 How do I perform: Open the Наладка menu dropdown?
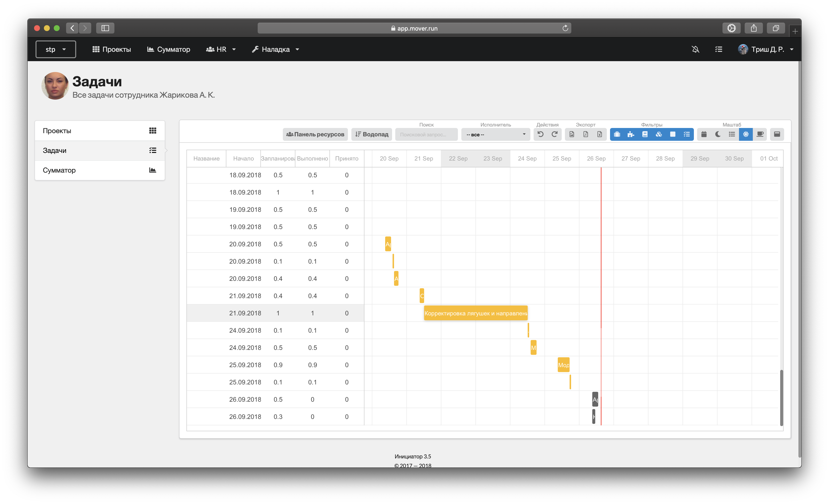click(x=275, y=50)
